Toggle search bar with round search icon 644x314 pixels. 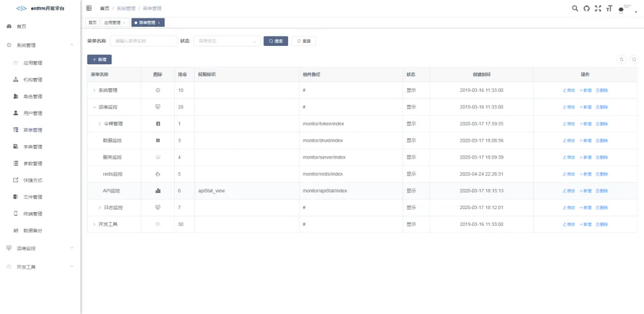(x=634, y=60)
